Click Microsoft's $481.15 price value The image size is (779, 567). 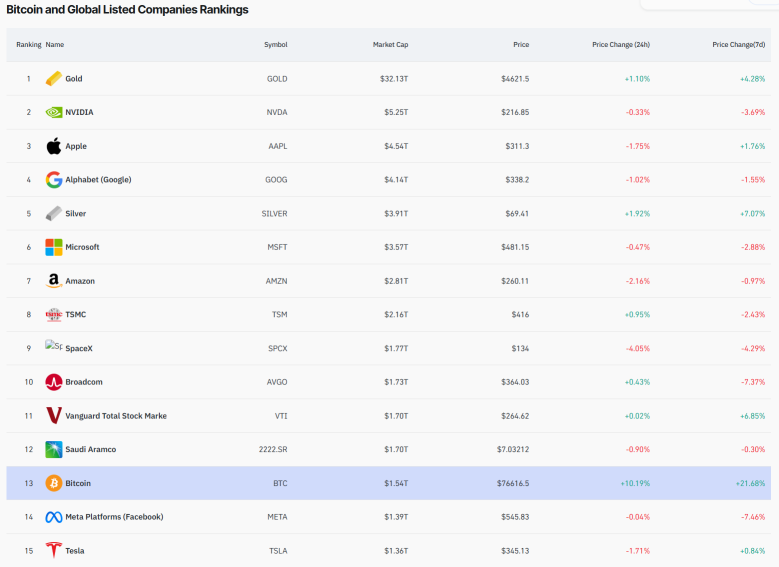[515, 247]
